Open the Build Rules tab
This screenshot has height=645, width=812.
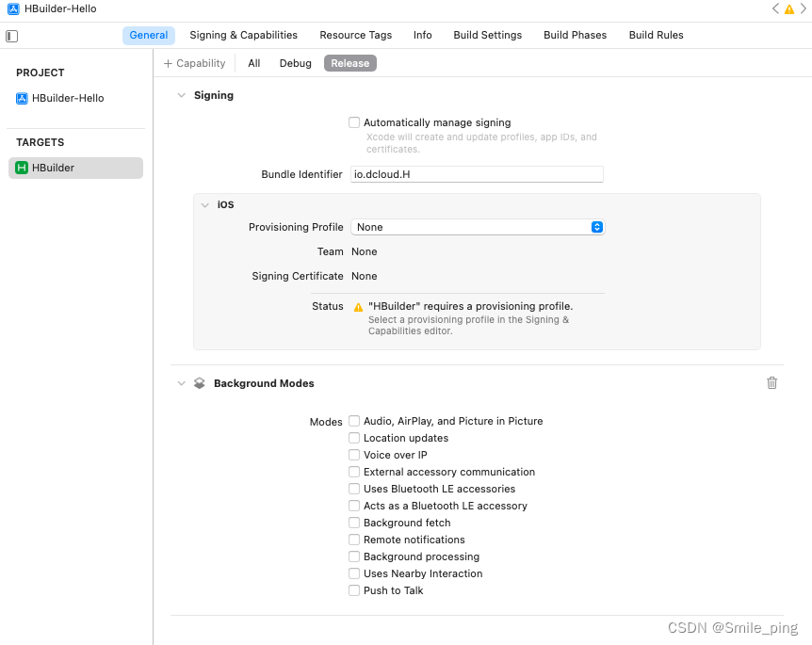657,35
